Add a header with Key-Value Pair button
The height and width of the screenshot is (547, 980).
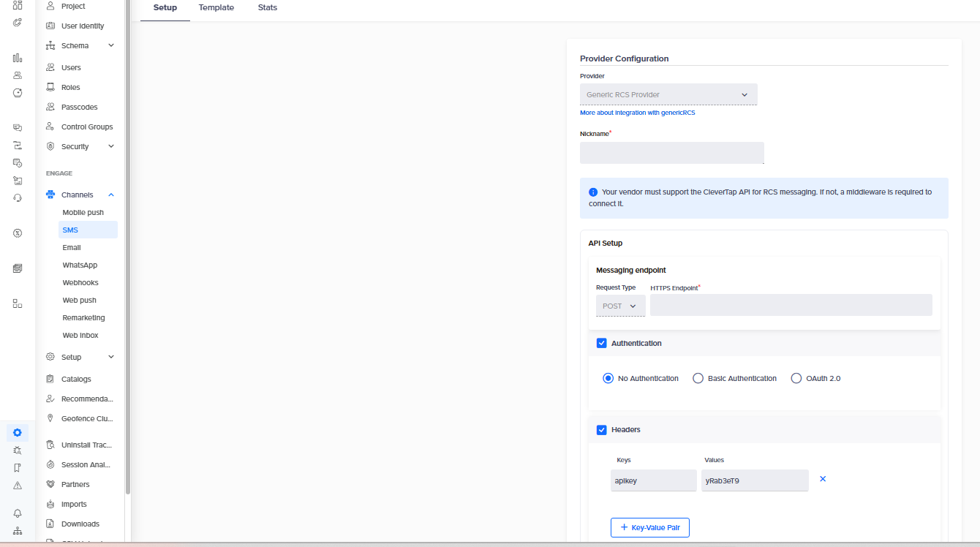click(x=650, y=527)
